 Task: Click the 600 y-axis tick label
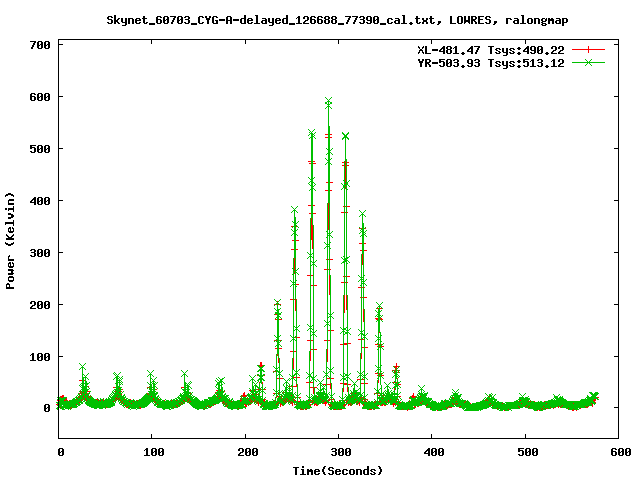[40, 97]
